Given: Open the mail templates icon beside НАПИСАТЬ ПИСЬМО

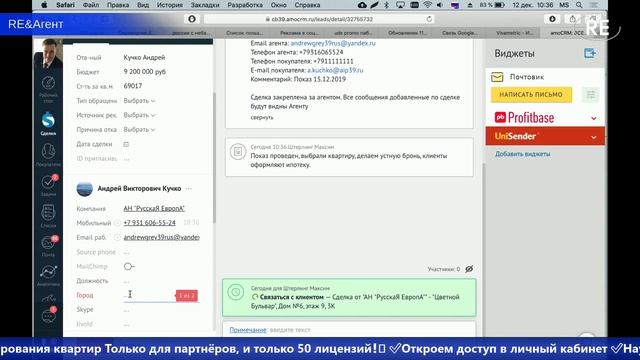Looking at the screenshot, I should [590, 95].
